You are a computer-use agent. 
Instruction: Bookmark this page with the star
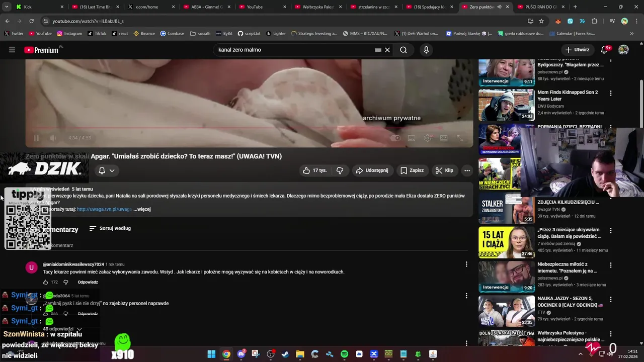coord(541,21)
